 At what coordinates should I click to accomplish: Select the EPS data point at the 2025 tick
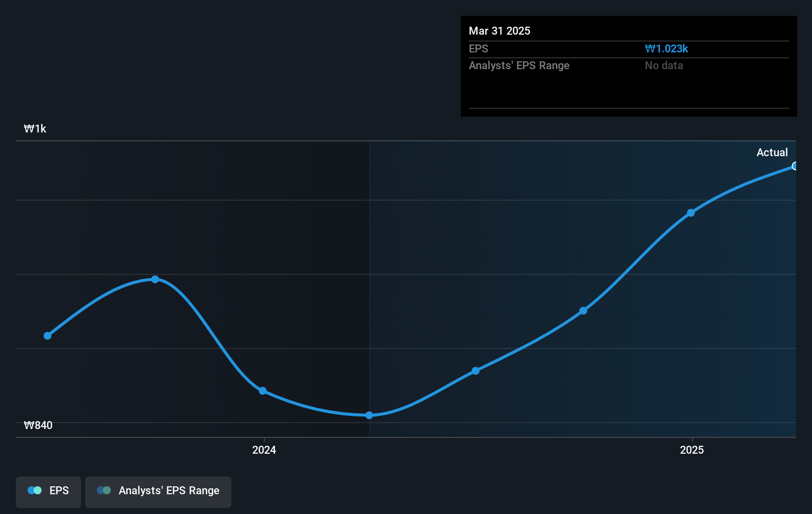(x=691, y=213)
